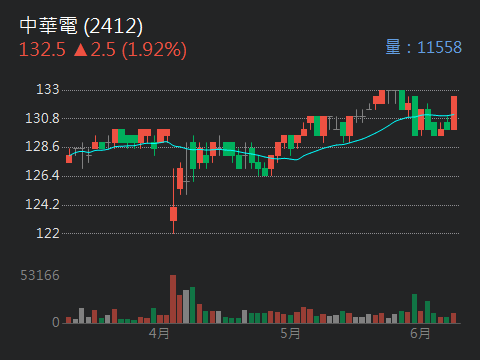Click the 5月 date axis label
The width and height of the screenshot is (480, 360).
pos(290,333)
